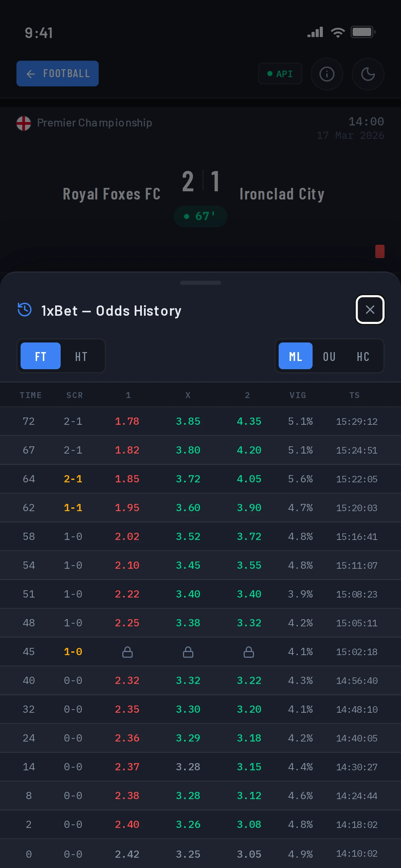Select the ML market tab
This screenshot has width=401, height=868.
[x=295, y=356]
